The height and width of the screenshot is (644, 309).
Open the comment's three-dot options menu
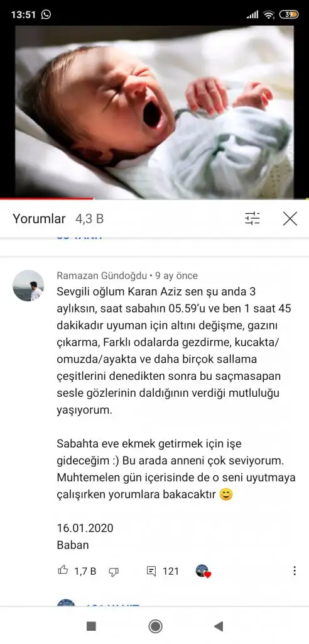point(294,570)
